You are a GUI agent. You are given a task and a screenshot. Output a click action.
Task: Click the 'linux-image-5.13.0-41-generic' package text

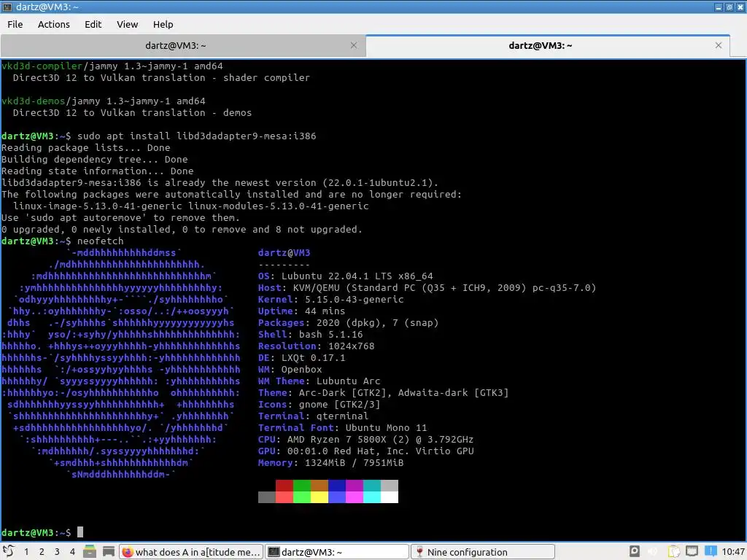point(97,206)
